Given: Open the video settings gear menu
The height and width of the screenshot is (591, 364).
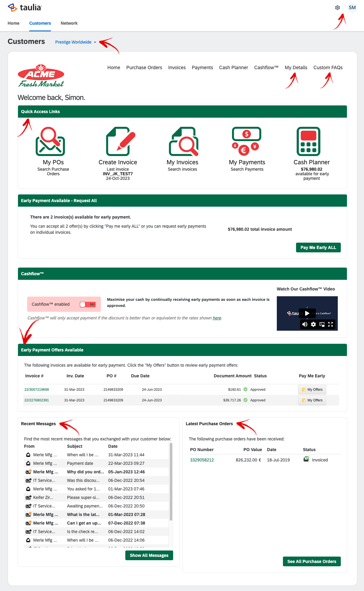Looking at the screenshot, I should [x=313, y=324].
